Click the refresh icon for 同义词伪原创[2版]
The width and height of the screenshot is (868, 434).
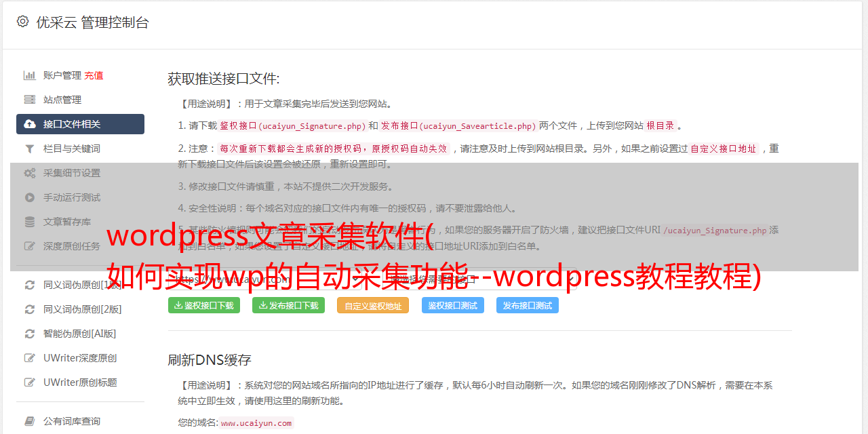tap(30, 309)
